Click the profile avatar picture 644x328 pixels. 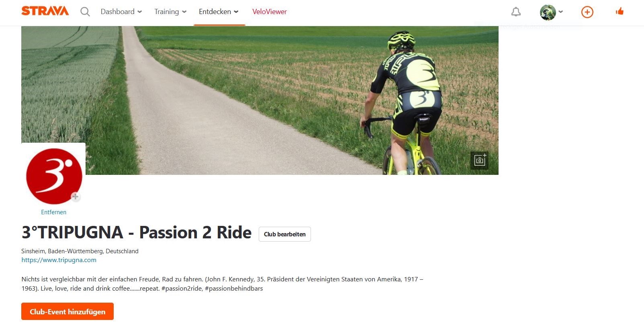[548, 12]
